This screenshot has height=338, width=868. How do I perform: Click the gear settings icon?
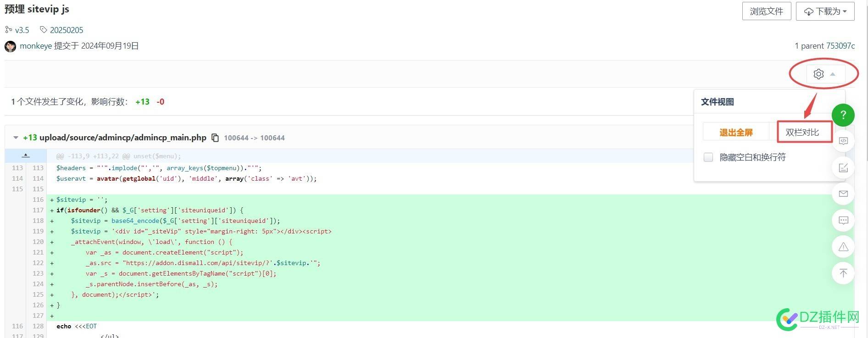pos(818,74)
